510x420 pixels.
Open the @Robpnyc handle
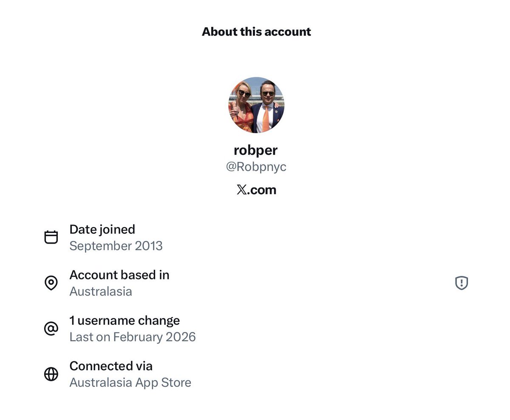256,167
